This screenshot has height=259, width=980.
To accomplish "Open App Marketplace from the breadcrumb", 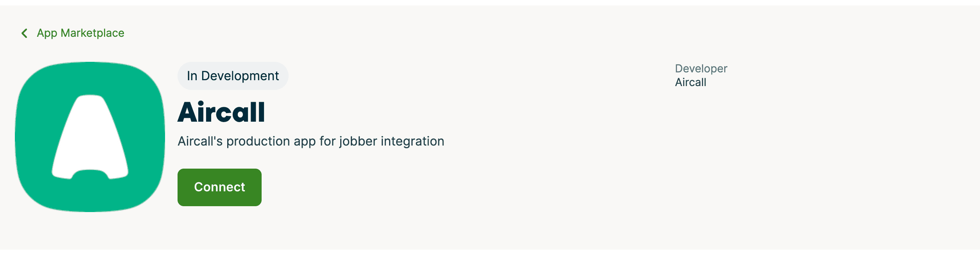I will click(x=80, y=33).
